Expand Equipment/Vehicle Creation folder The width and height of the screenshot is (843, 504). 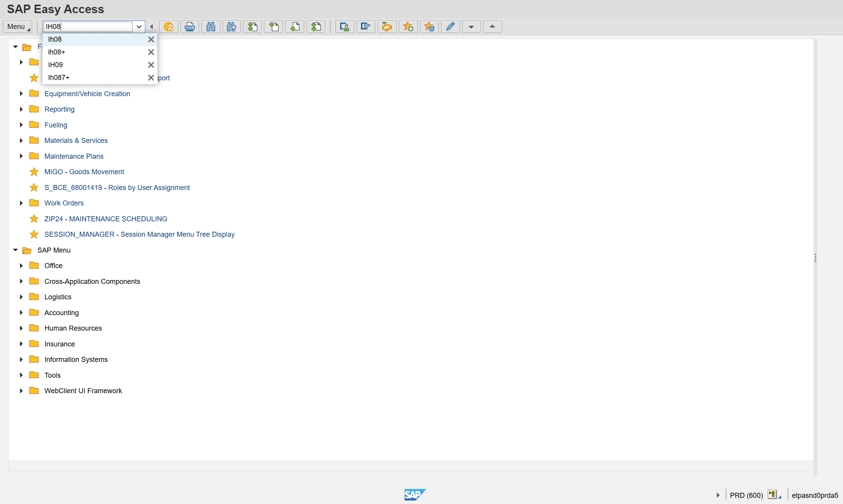[x=21, y=93]
